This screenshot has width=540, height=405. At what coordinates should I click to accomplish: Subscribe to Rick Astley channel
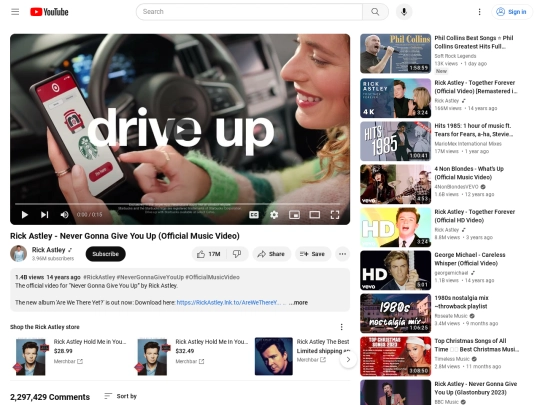pos(105,254)
